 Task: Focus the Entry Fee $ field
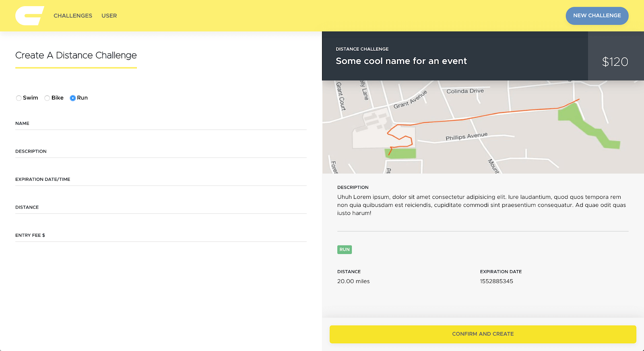coord(161,235)
